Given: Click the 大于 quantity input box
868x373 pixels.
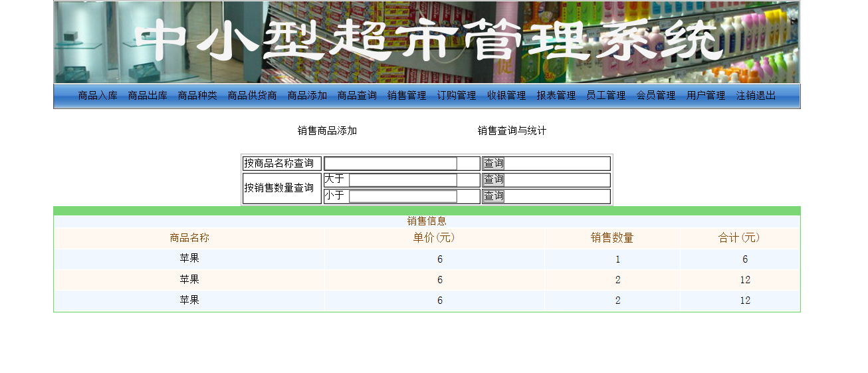Looking at the screenshot, I should [x=403, y=180].
